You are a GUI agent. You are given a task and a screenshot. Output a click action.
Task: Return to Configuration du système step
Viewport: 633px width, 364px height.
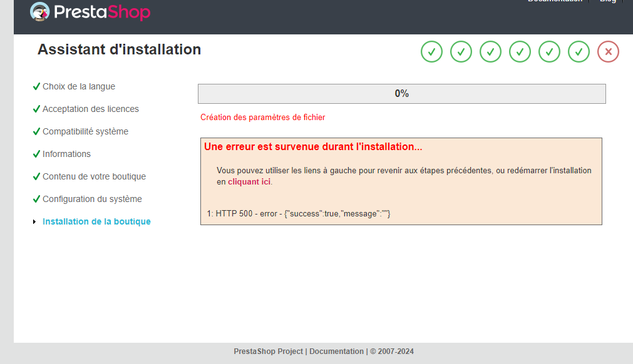click(92, 199)
